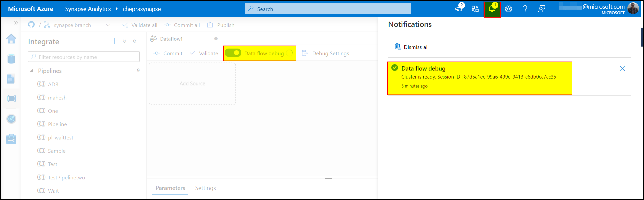
Task: Click the Add Source box
Action: [192, 84]
